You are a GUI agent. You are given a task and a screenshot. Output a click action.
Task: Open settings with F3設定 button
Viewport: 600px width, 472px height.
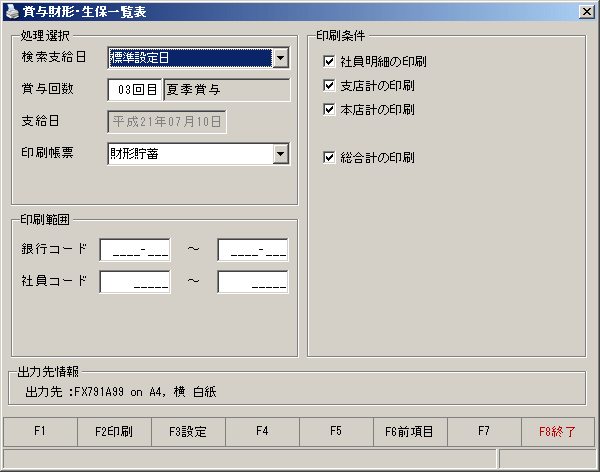(188, 432)
